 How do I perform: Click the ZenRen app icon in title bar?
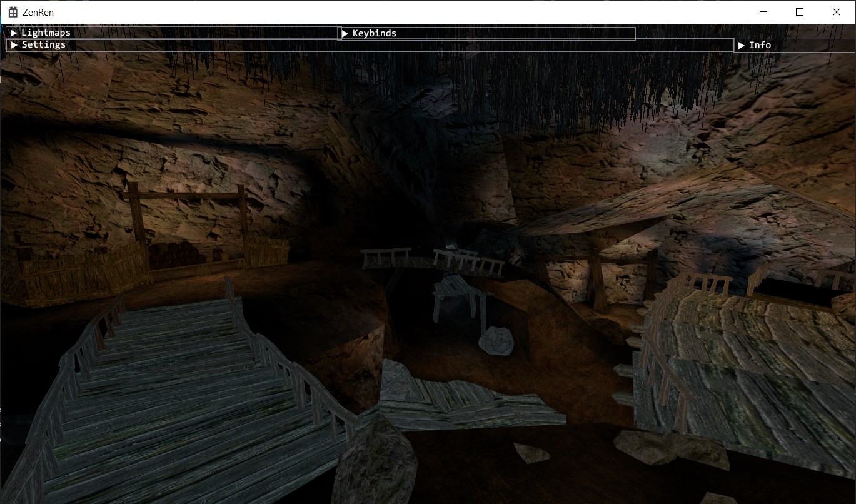[13, 12]
